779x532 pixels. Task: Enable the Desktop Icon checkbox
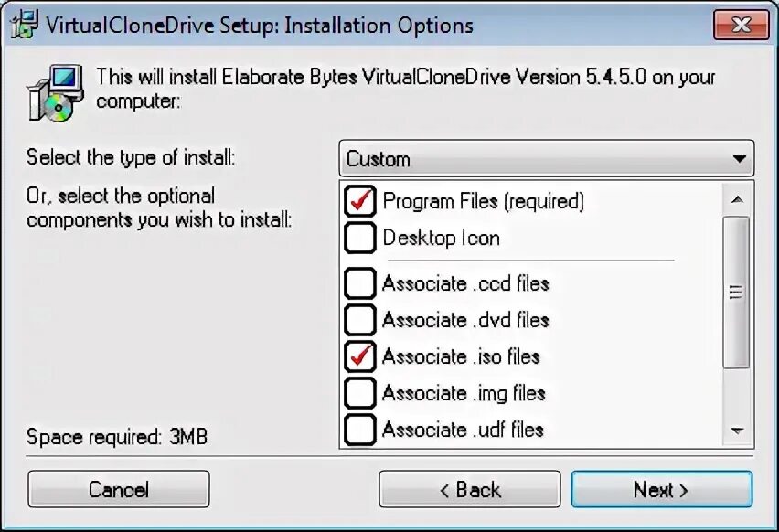pos(359,238)
